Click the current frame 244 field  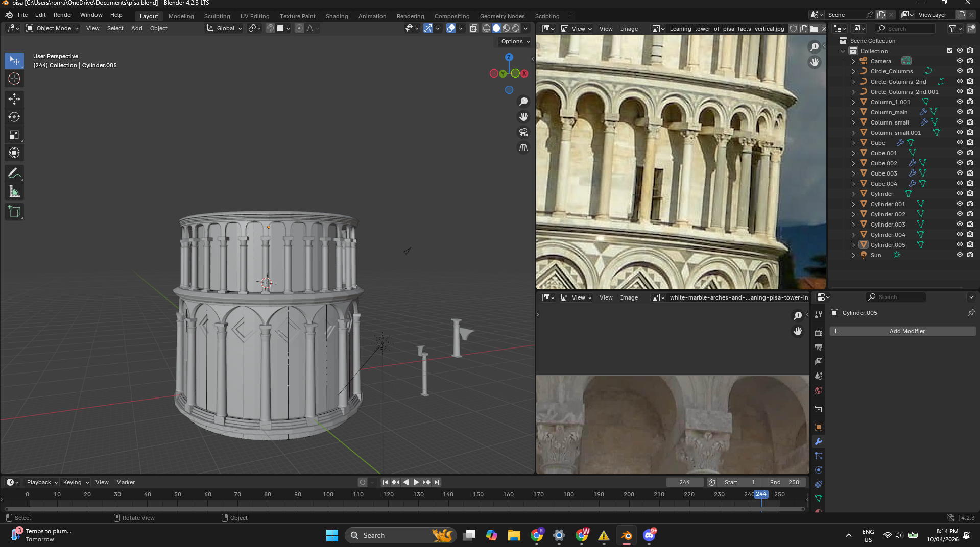coord(685,482)
